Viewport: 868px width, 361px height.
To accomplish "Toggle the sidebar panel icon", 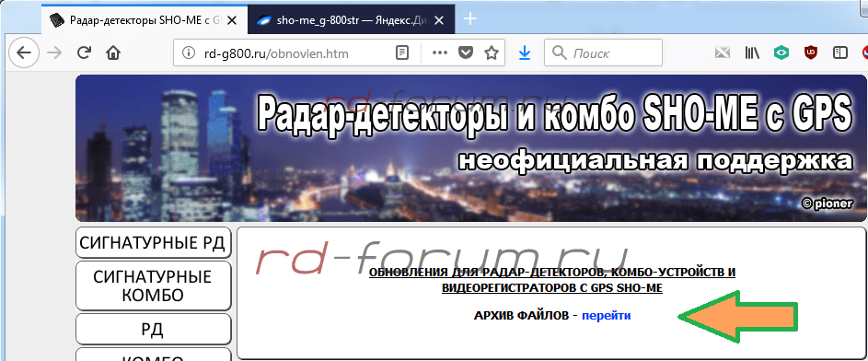I will 840,53.
